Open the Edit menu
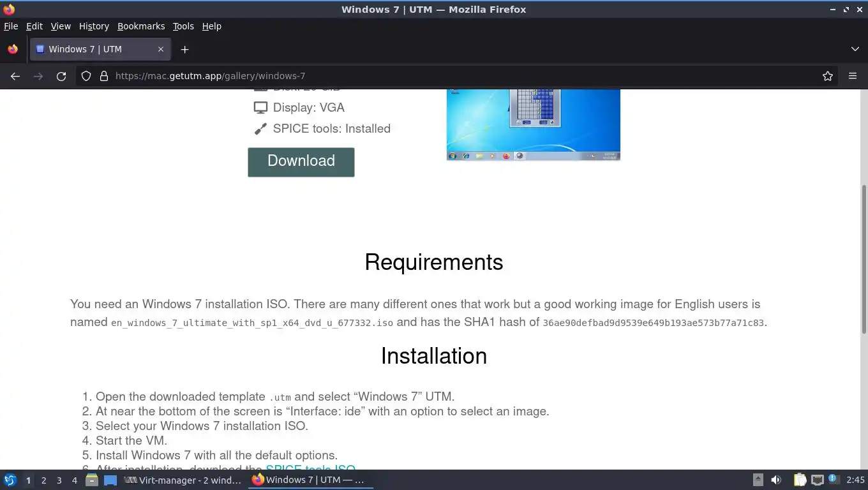Viewport: 868px width, 490px height. tap(34, 26)
